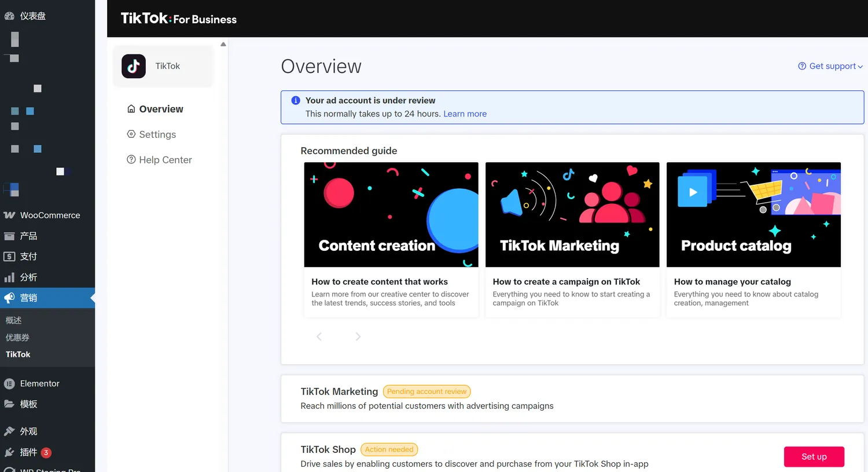Click the TikTok app logo icon
The height and width of the screenshot is (472, 868).
pos(134,66)
